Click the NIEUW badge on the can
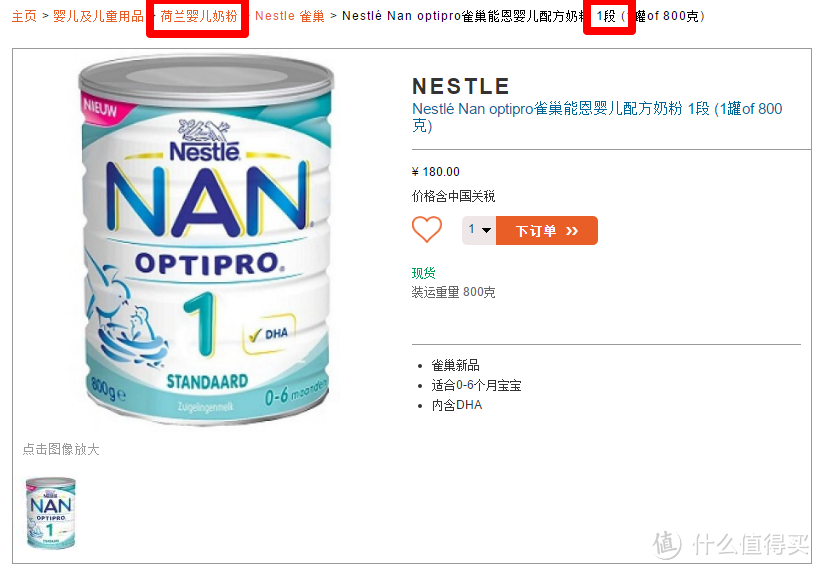The height and width of the screenshot is (570, 819). click(100, 109)
